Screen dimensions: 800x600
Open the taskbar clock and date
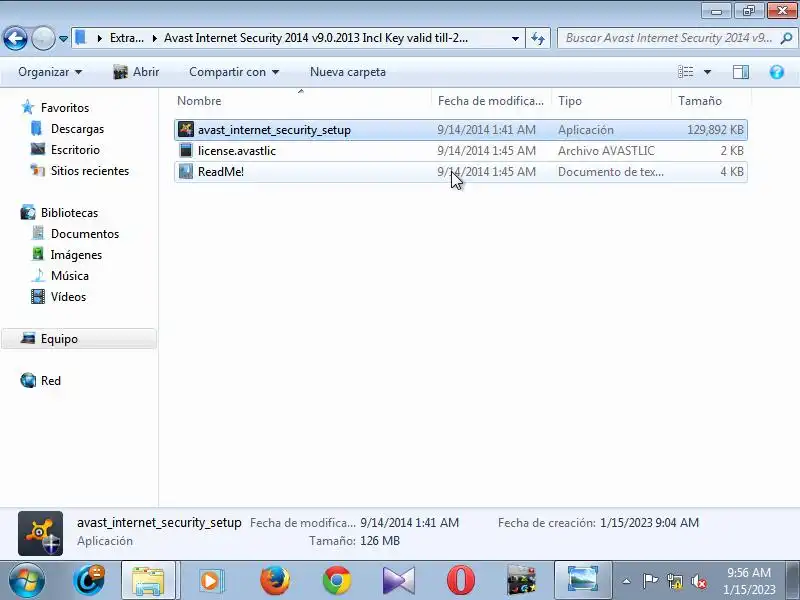point(748,581)
